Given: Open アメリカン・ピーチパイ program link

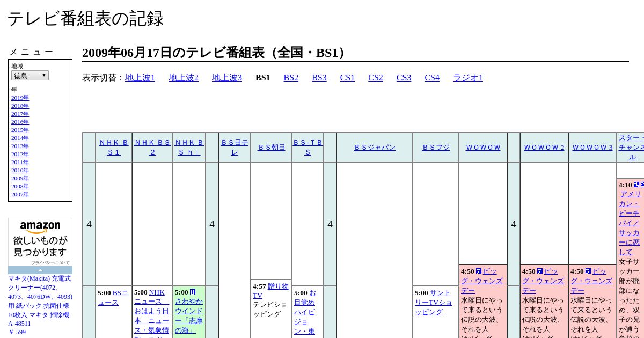Looking at the screenshot, I should pyautogui.click(x=630, y=223).
